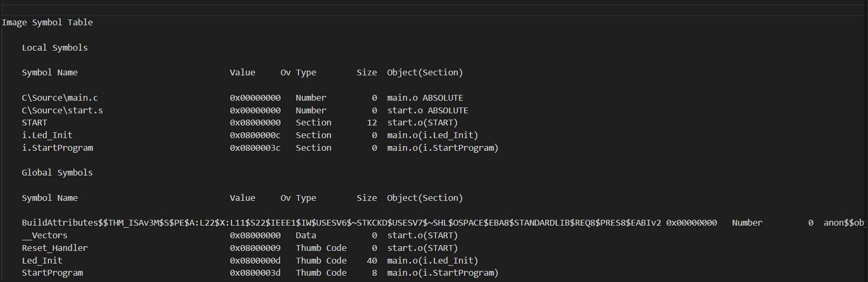
Task: Click 'Object(Section)' header in Local Symbols
Action: tap(425, 72)
